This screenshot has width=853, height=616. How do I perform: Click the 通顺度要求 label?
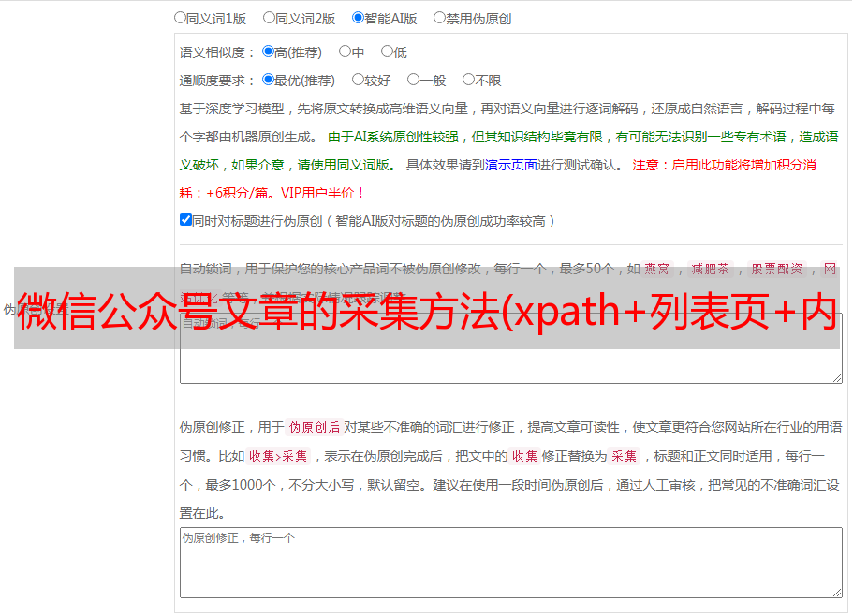pos(217,81)
